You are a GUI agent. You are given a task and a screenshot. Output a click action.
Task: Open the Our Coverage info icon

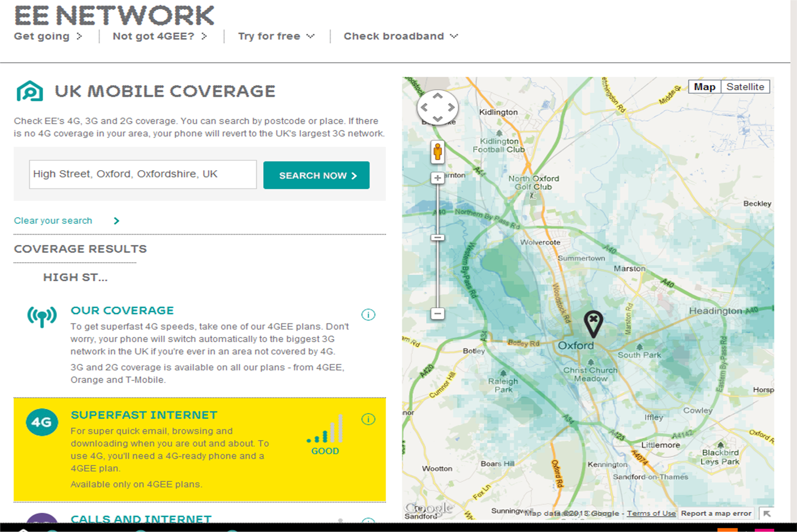tap(368, 315)
